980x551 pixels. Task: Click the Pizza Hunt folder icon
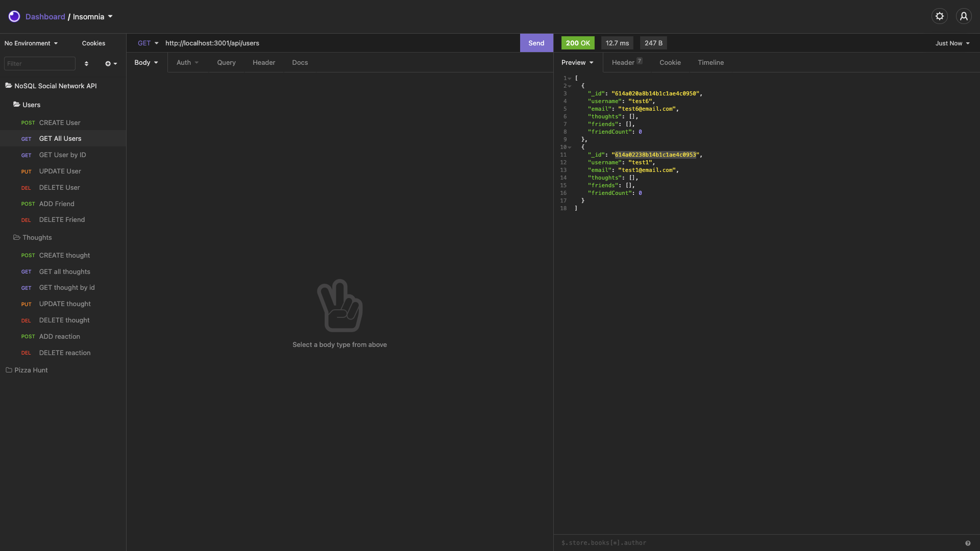click(x=8, y=370)
